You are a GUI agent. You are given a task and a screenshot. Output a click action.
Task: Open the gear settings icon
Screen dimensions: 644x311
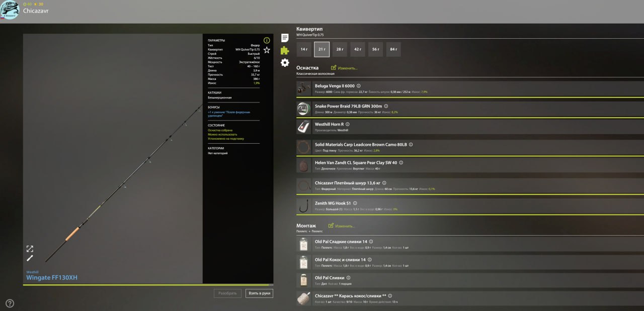285,63
